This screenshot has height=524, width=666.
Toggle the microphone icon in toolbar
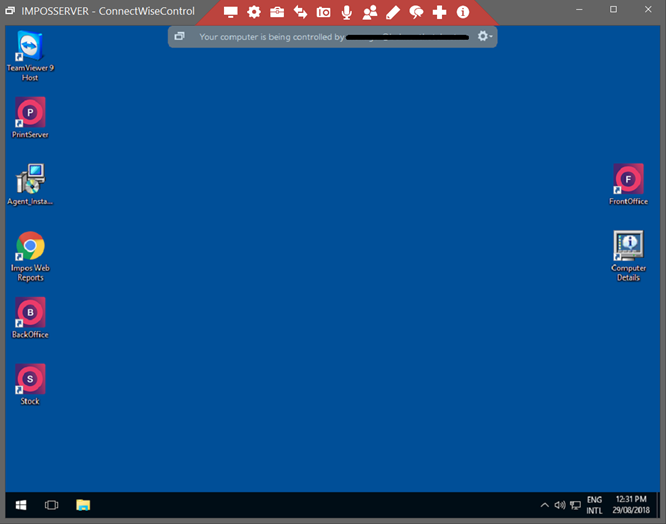pyautogui.click(x=347, y=12)
